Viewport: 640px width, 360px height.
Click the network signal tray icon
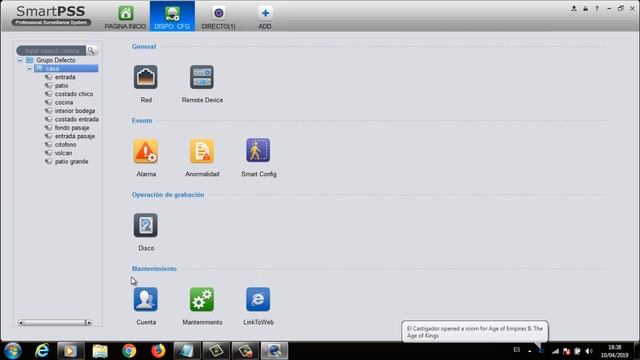555,351
